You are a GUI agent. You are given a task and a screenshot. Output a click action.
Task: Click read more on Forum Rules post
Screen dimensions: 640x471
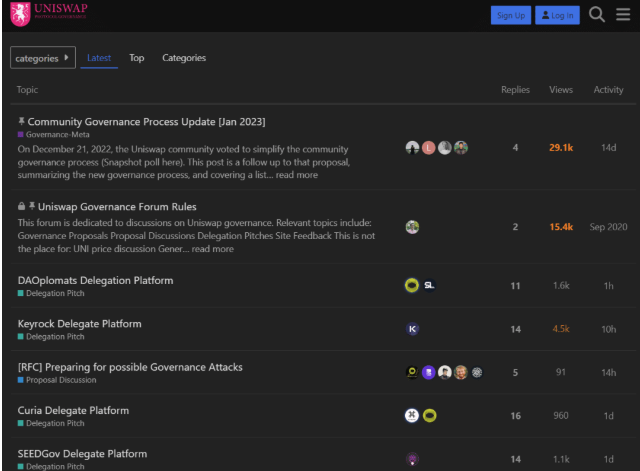coord(213,249)
